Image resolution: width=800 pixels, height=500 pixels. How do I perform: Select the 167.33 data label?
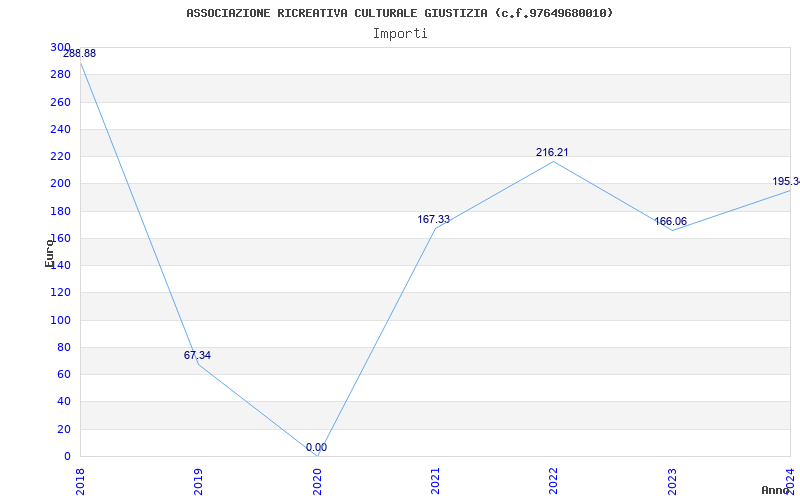pyautogui.click(x=434, y=219)
